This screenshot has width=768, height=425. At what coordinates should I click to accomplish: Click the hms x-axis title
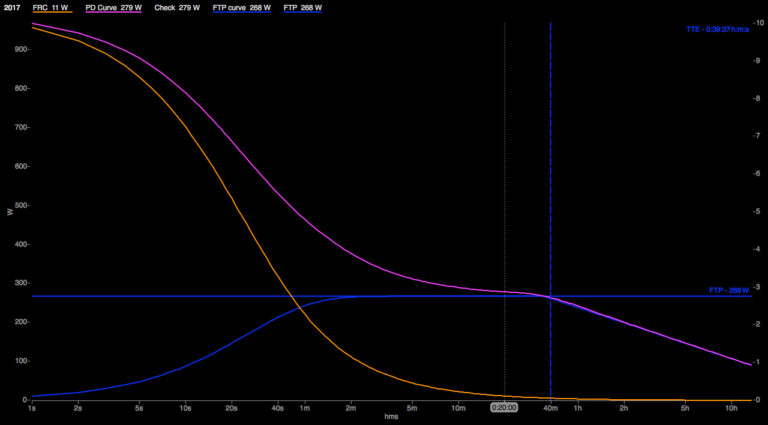[391, 417]
